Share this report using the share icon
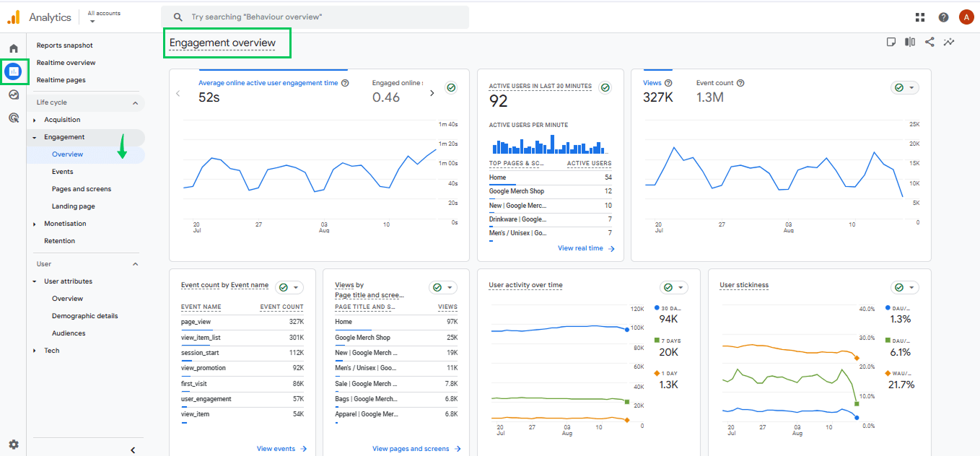 pos(929,42)
